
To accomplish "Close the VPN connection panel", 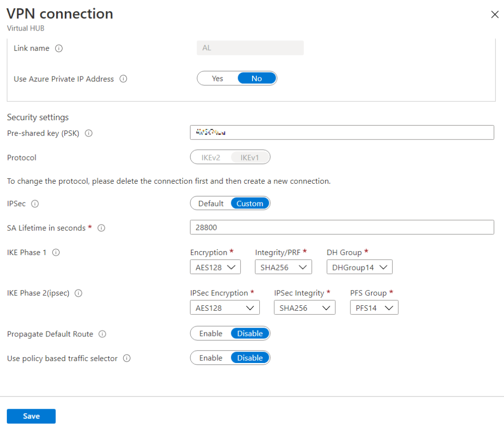I will click(495, 14).
